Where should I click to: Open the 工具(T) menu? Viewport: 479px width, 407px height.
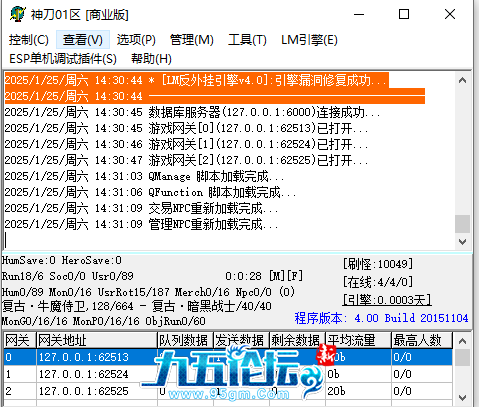point(247,40)
